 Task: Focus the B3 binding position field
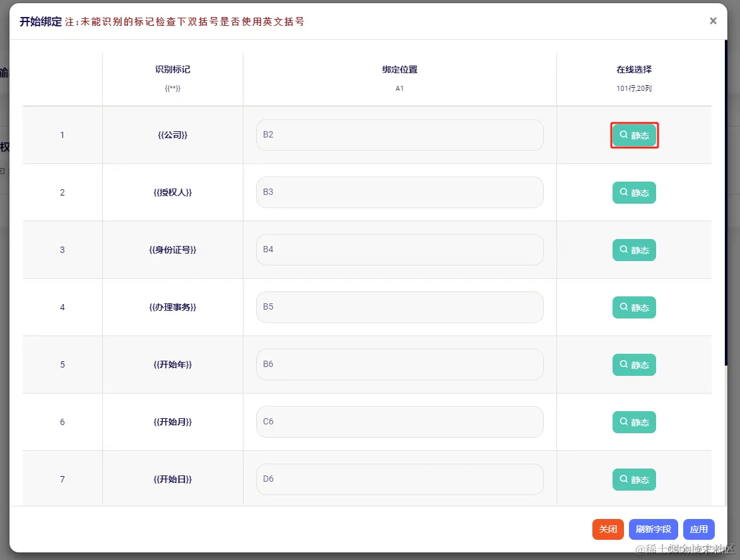400,192
